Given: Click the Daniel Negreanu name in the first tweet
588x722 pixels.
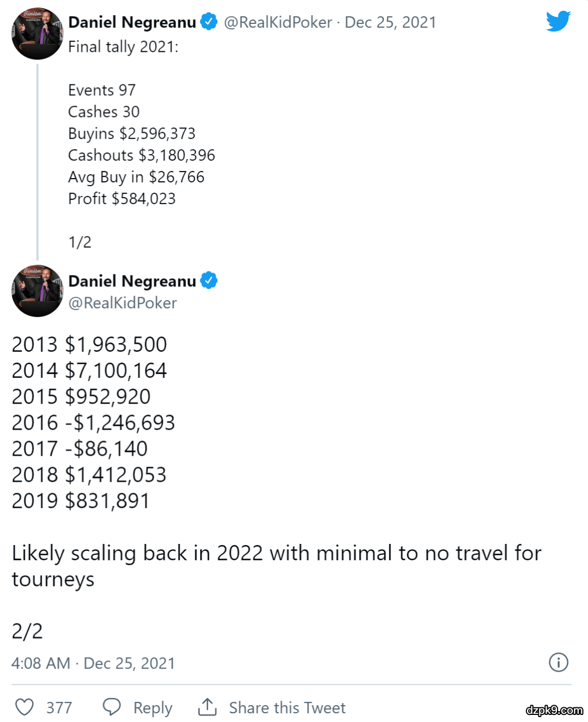Looking at the screenshot, I should tap(132, 22).
